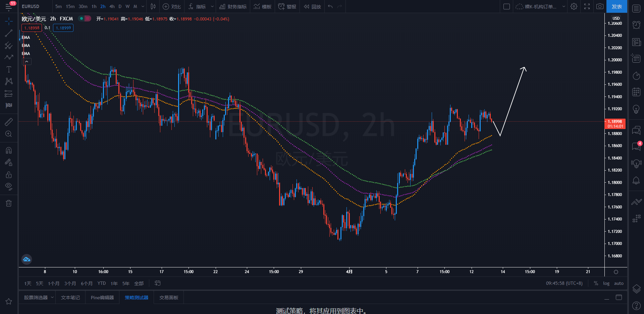Open the 裸K-机构订单 layout dropdown

pos(540,6)
